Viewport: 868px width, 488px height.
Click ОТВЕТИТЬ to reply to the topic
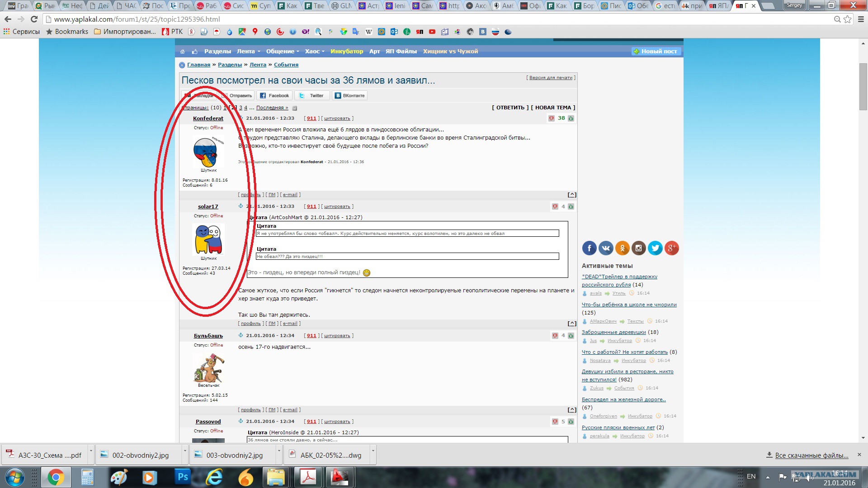tap(510, 108)
